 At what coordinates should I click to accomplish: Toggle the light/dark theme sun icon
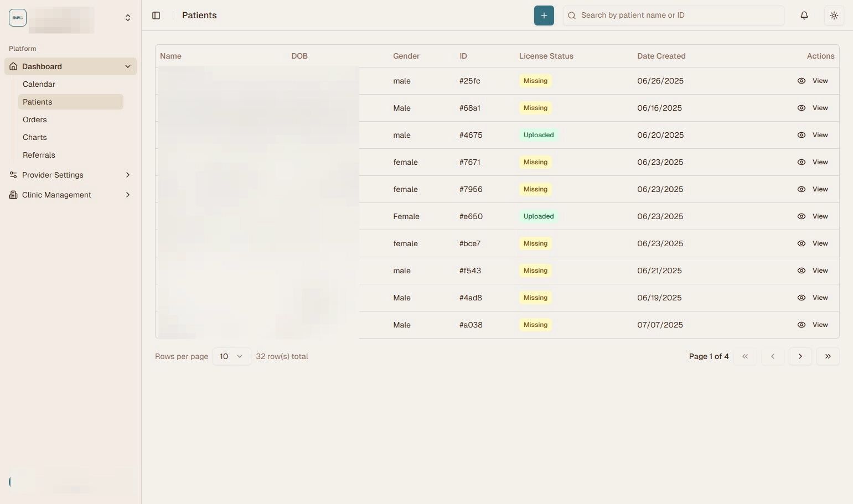pos(834,15)
